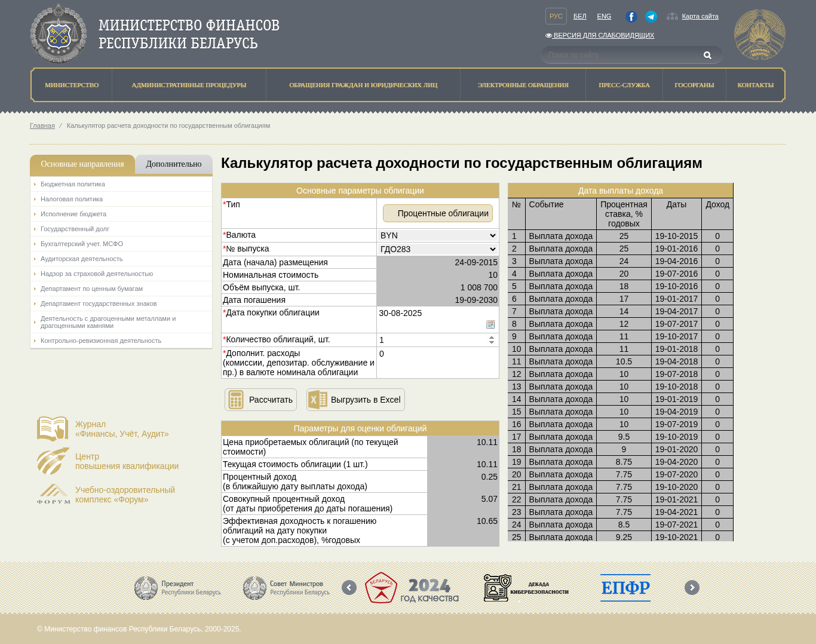Open the Электронные обращения menu
Screen dimensions: 816x644
tap(523, 85)
